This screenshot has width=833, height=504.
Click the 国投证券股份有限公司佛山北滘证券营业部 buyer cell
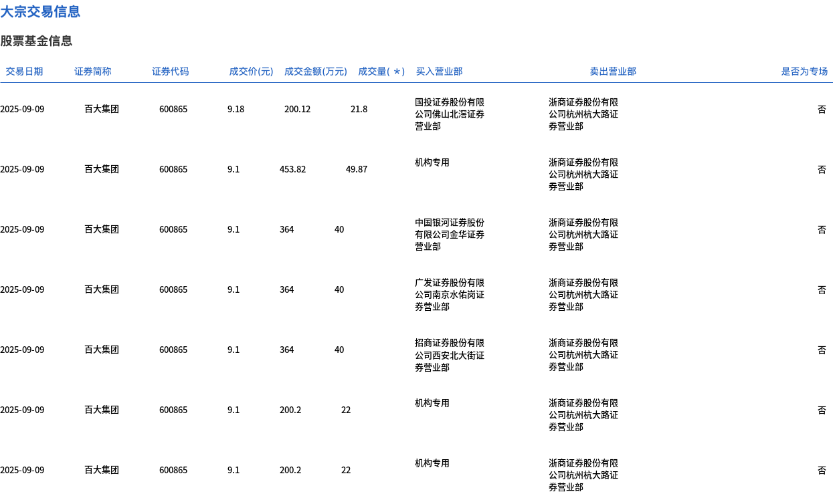coord(450,114)
